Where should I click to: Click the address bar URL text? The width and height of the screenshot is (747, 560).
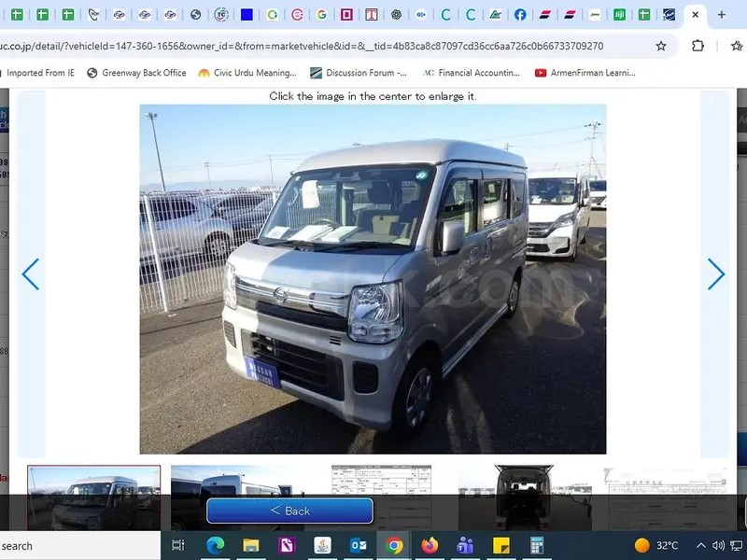click(x=302, y=46)
